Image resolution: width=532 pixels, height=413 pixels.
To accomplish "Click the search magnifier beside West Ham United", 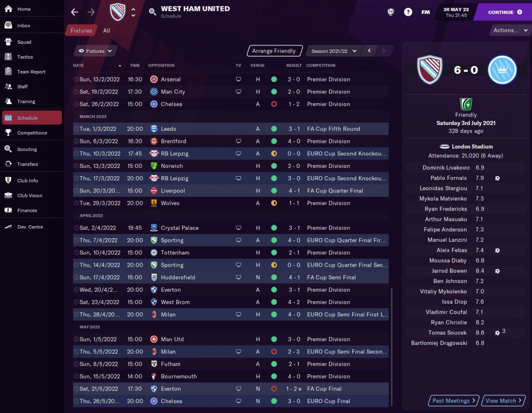I will 153,12.
